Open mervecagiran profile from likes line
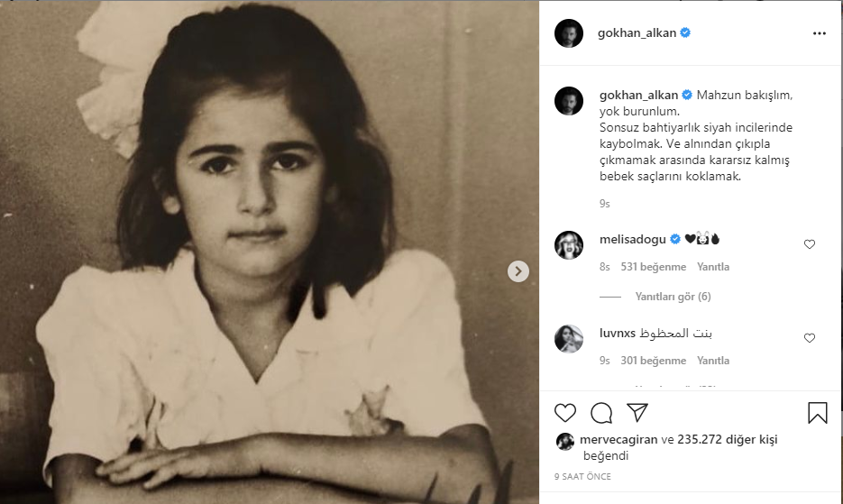 click(619, 439)
